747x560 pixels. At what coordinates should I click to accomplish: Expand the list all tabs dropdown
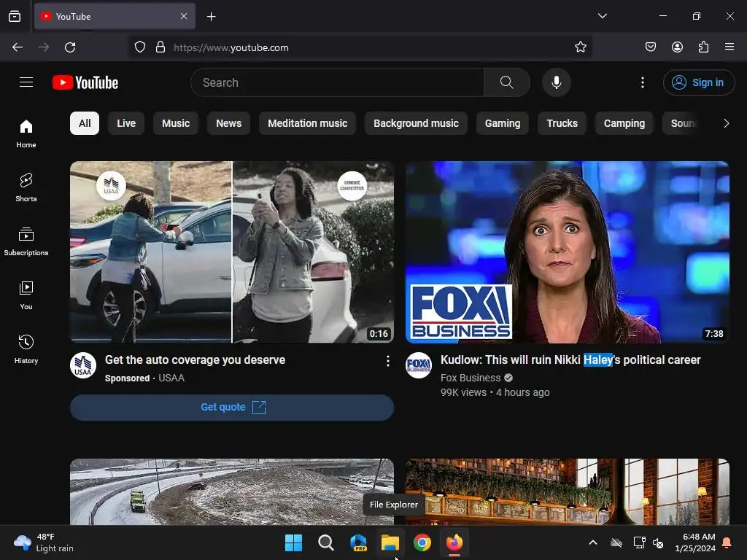[x=602, y=16]
